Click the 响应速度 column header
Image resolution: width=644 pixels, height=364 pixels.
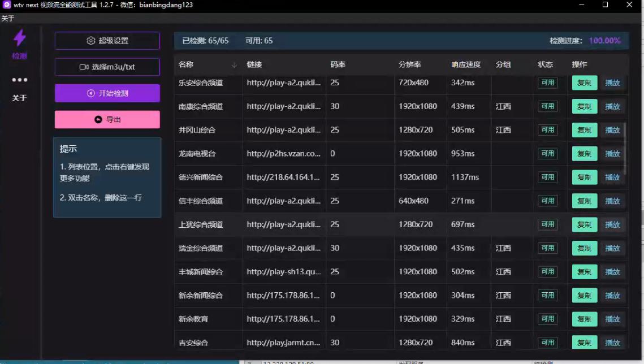(x=466, y=64)
